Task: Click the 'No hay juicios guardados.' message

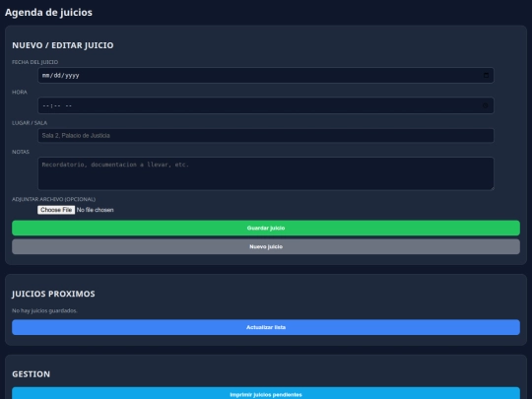Action: click(x=44, y=310)
